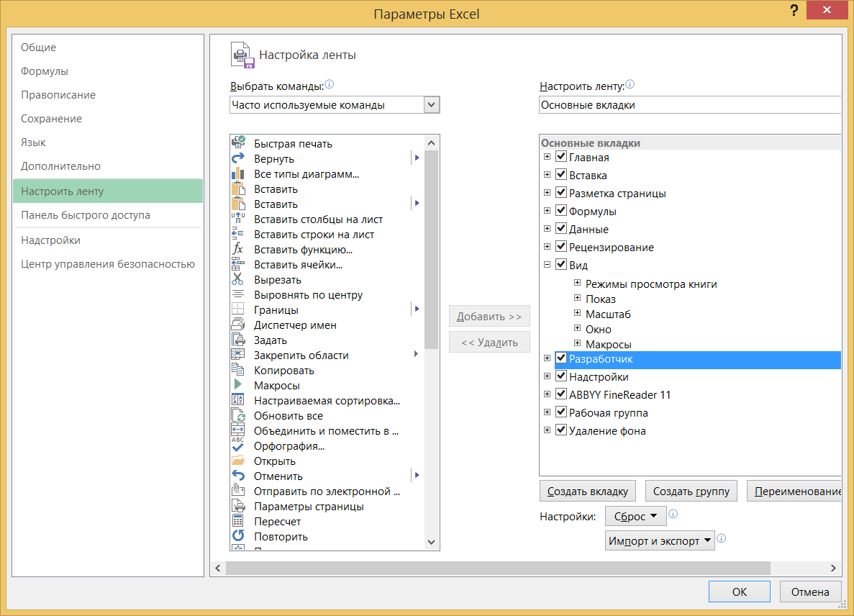
Task: Open the Сброс dropdown button
Action: tap(635, 516)
